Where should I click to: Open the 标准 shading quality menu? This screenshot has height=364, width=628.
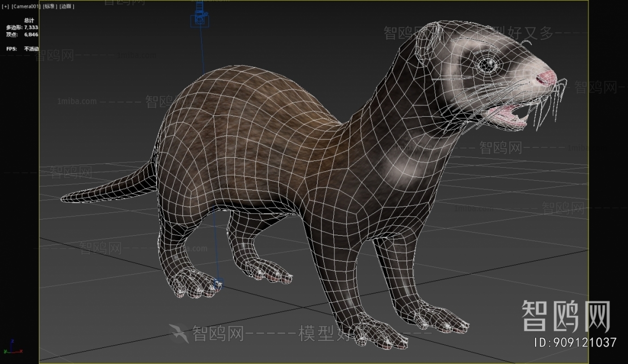(x=50, y=6)
